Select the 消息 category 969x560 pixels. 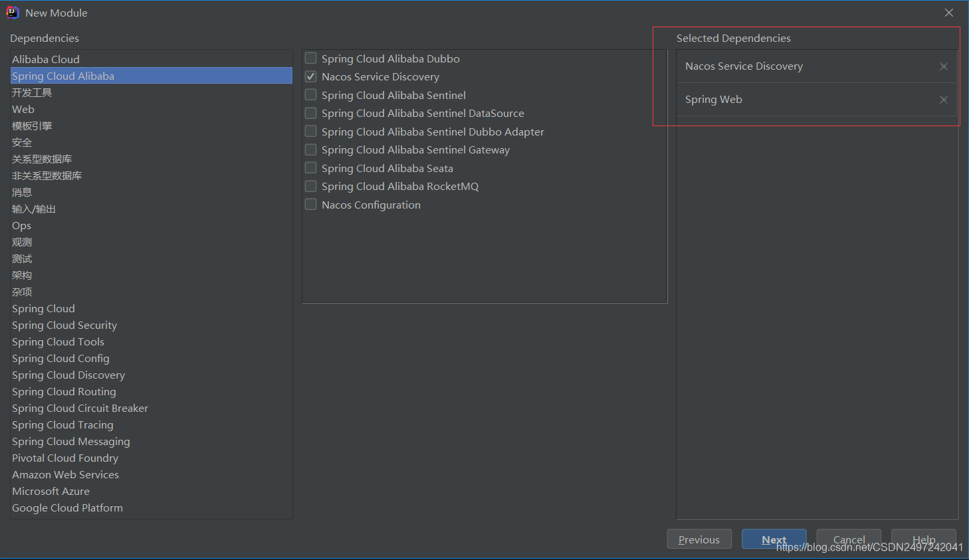pos(152,192)
